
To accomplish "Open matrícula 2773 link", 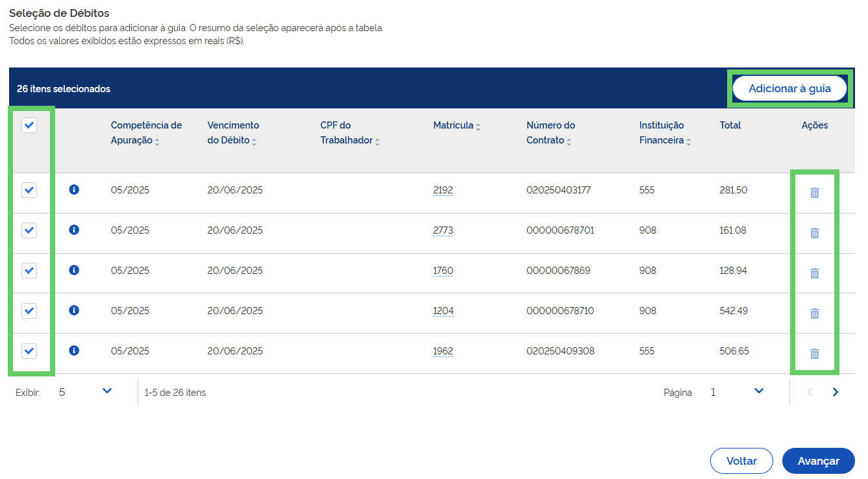I will pyautogui.click(x=443, y=230).
